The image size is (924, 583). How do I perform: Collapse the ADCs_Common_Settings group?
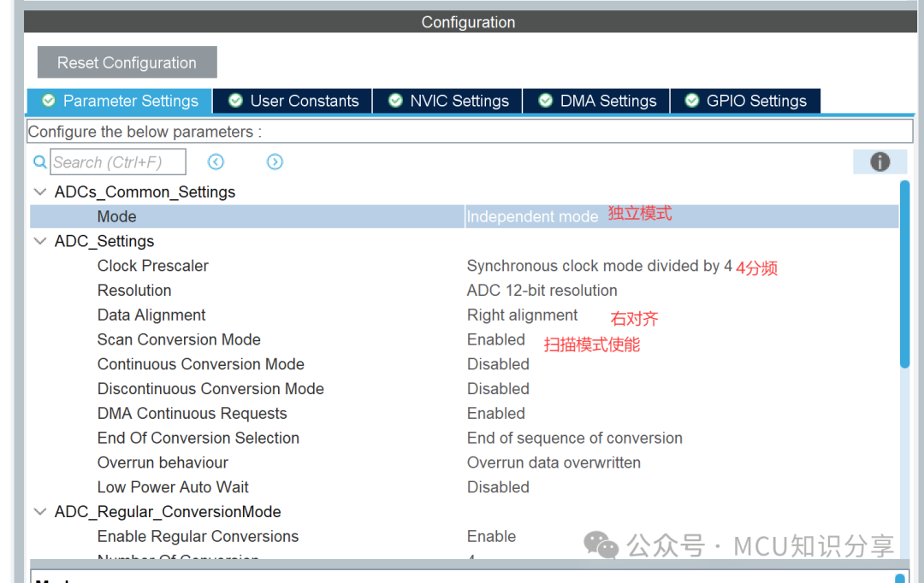40,192
